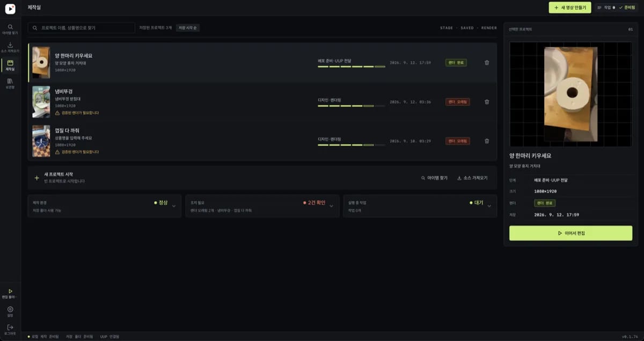Click the 2026. 9. 12. 03:36 timestamp
Screen dimensions: 644x341
410,102
